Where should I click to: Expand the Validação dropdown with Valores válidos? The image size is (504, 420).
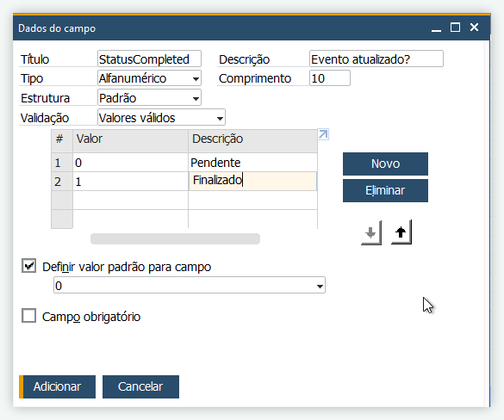click(x=161, y=118)
